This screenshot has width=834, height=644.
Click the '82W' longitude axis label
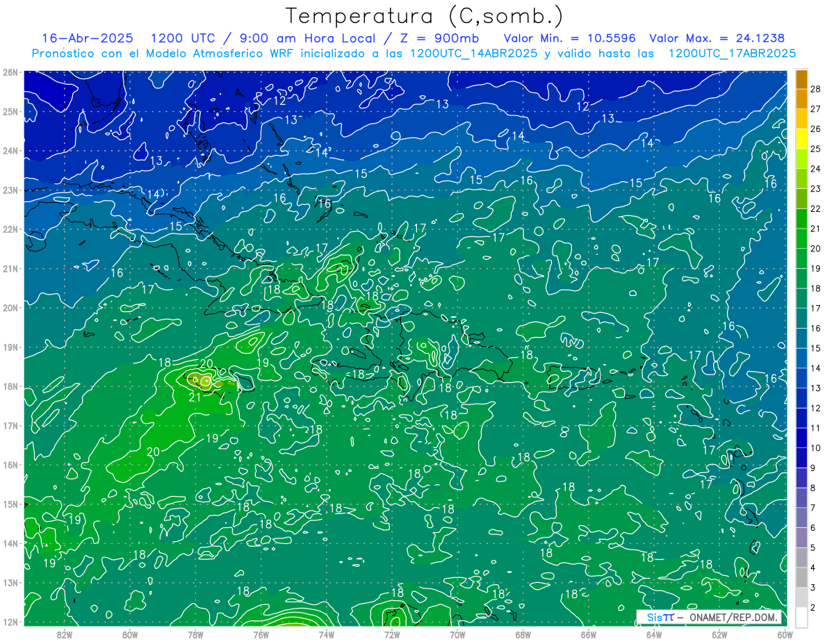pyautogui.click(x=65, y=634)
